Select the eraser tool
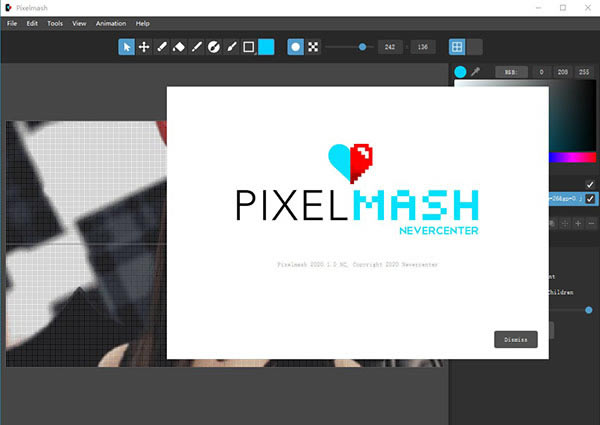The width and height of the screenshot is (600, 425). pos(179,47)
